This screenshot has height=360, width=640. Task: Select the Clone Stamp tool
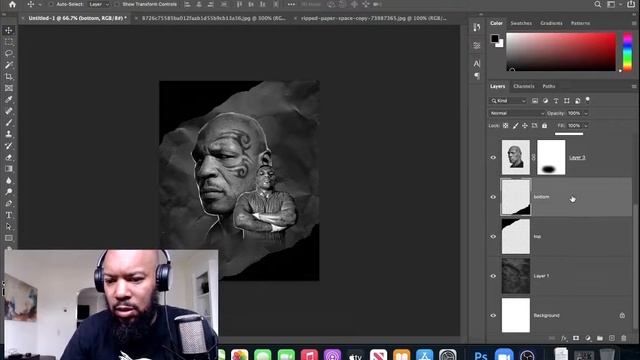[x=9, y=134]
